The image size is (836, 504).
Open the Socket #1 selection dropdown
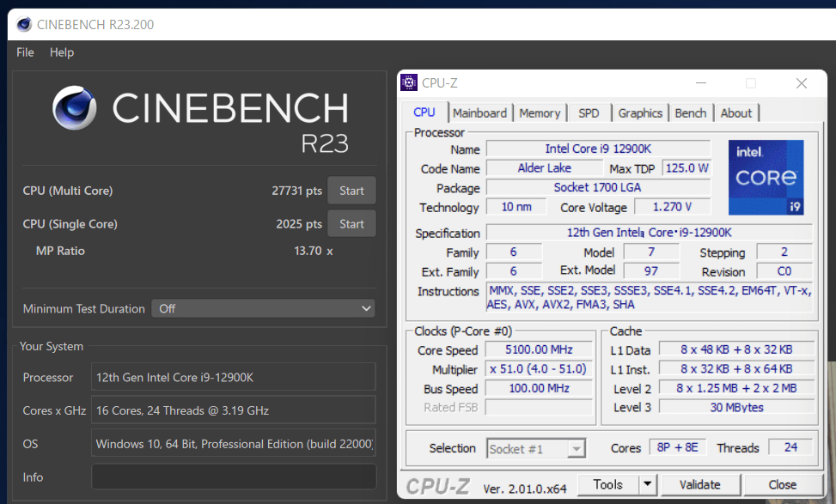coord(536,448)
